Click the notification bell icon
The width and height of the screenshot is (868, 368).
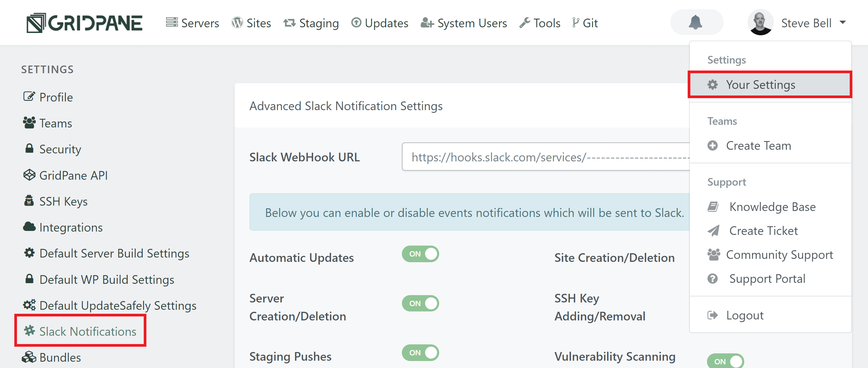695,23
